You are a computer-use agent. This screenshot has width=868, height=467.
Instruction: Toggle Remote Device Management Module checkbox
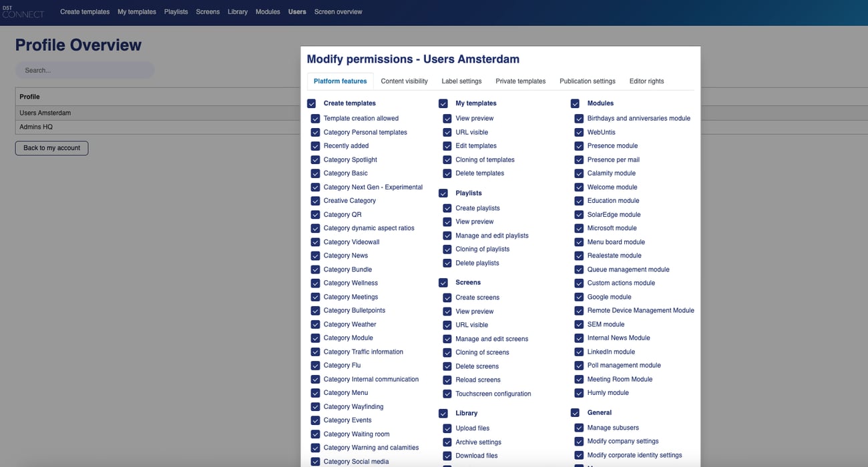[x=579, y=310]
